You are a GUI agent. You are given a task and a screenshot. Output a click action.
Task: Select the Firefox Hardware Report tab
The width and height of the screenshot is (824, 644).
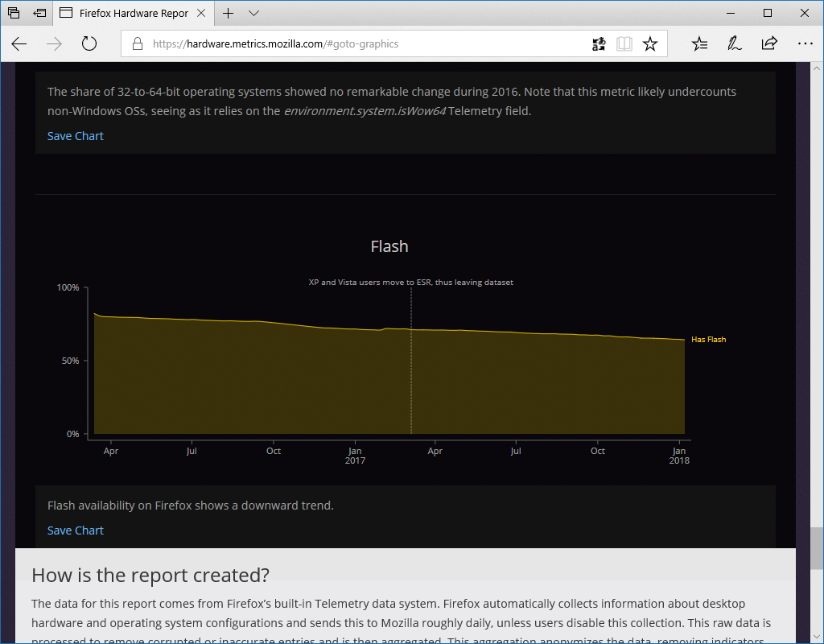pyautogui.click(x=134, y=13)
